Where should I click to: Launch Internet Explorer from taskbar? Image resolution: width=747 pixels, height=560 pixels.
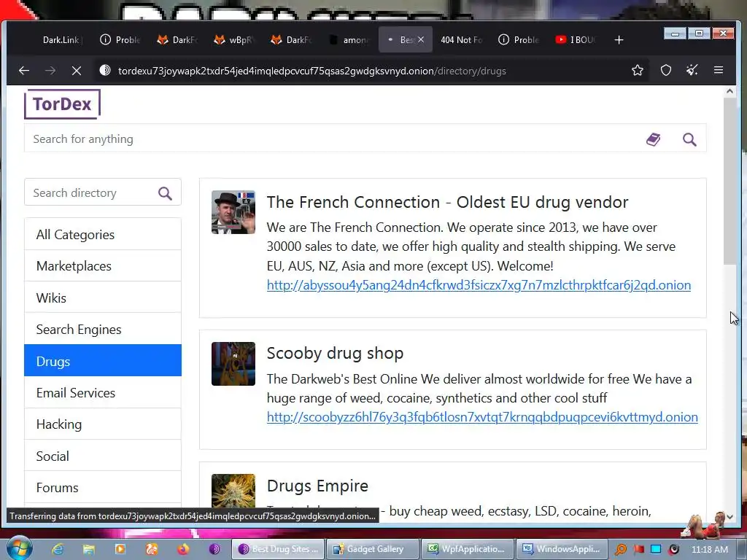pos(58,549)
